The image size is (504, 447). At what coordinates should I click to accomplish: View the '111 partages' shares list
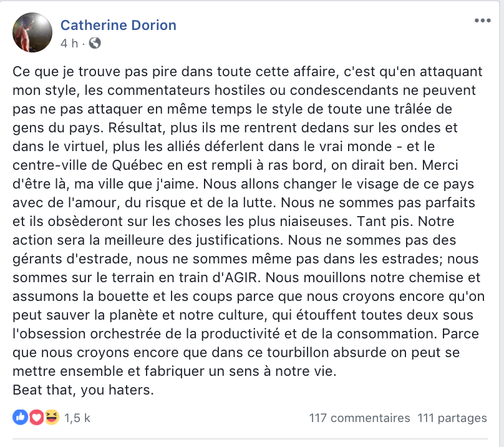[x=452, y=418]
